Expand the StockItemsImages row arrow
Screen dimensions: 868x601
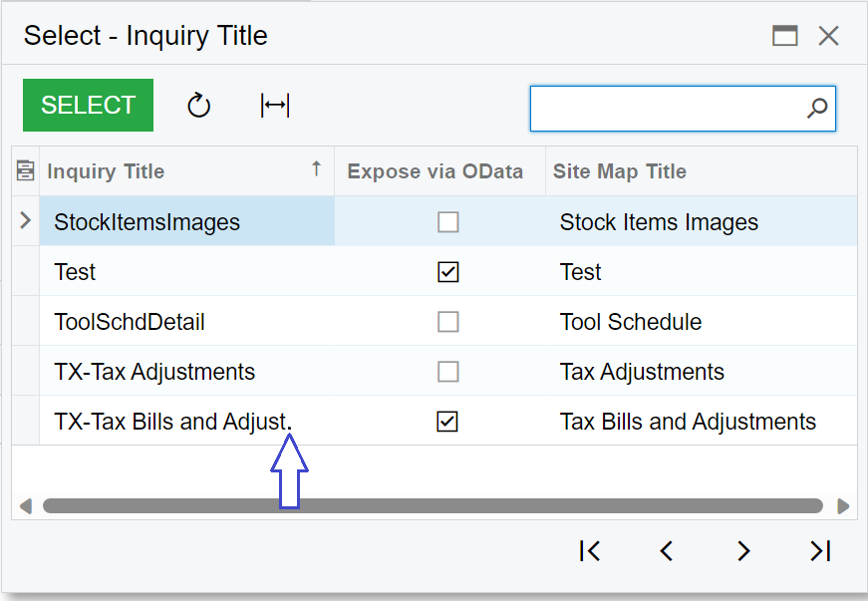(x=25, y=221)
